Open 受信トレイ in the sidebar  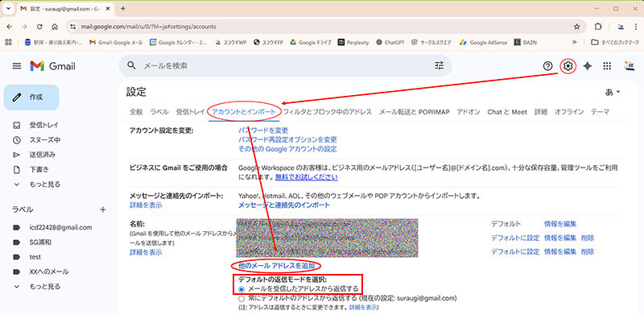pyautogui.click(x=44, y=125)
